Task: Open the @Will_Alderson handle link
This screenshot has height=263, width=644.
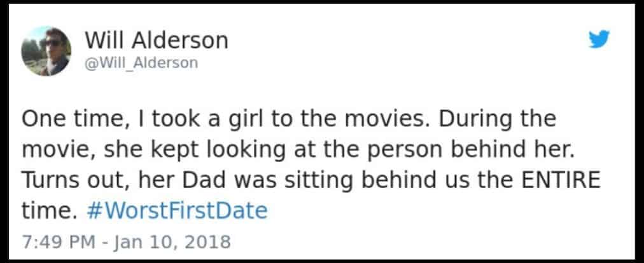Action: click(x=141, y=63)
